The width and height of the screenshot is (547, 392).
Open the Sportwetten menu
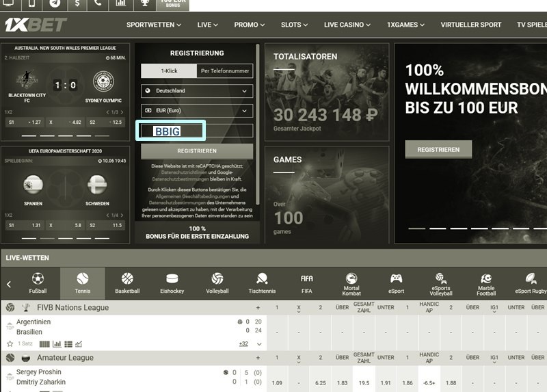[154, 25]
